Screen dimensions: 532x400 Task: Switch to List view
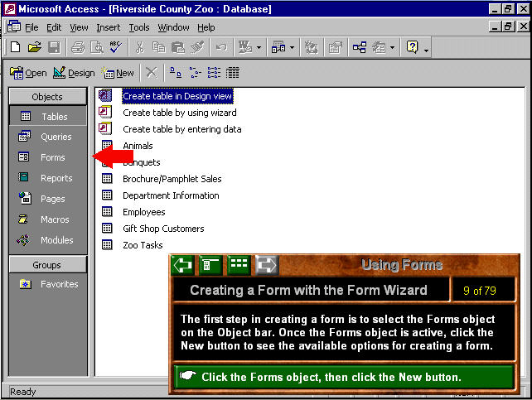pyautogui.click(x=214, y=72)
